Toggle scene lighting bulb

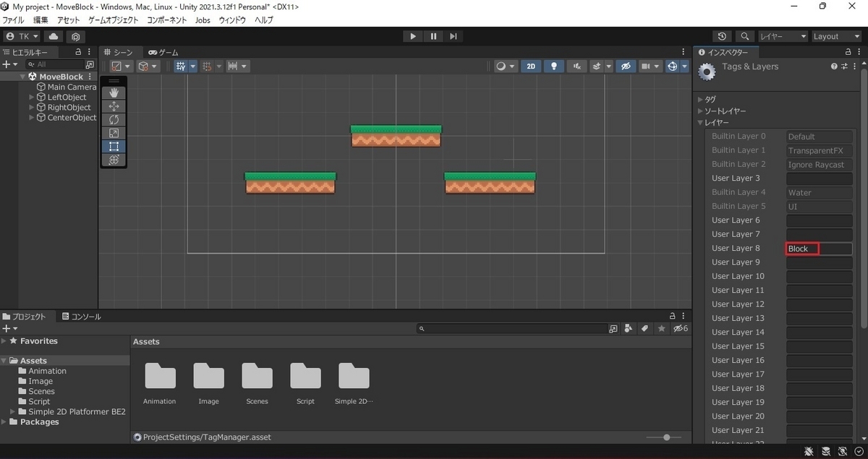(554, 66)
